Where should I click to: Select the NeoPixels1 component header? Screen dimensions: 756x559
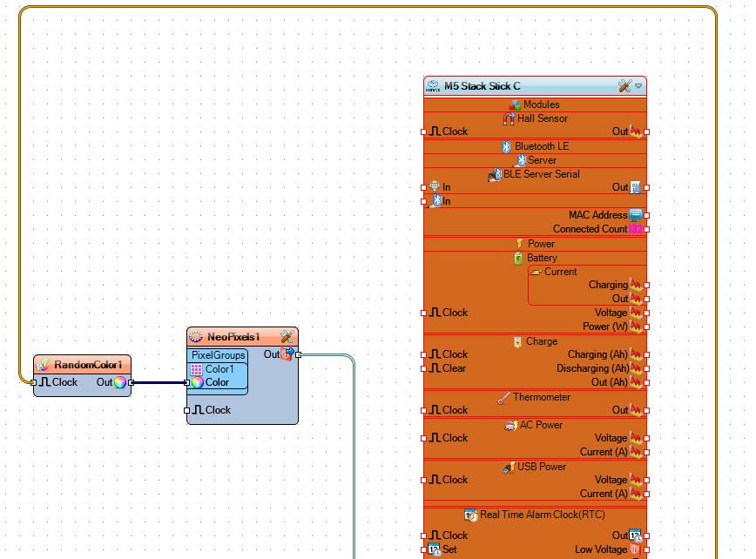(x=233, y=337)
